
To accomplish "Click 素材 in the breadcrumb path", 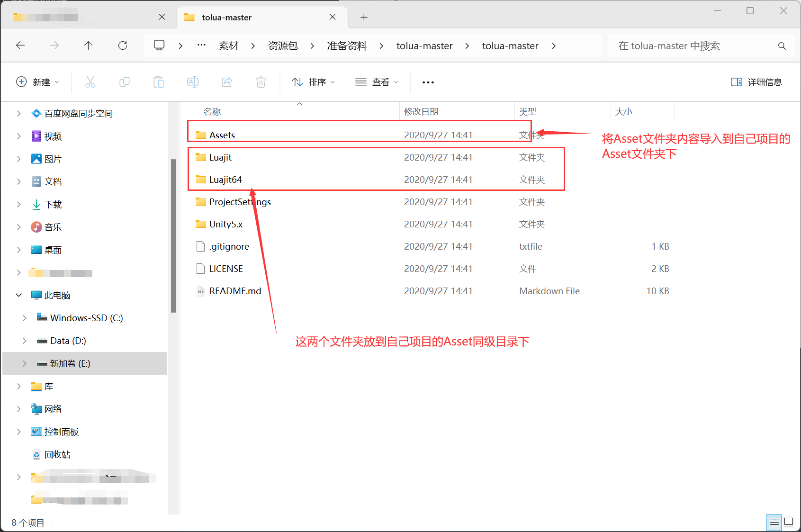I will (228, 46).
